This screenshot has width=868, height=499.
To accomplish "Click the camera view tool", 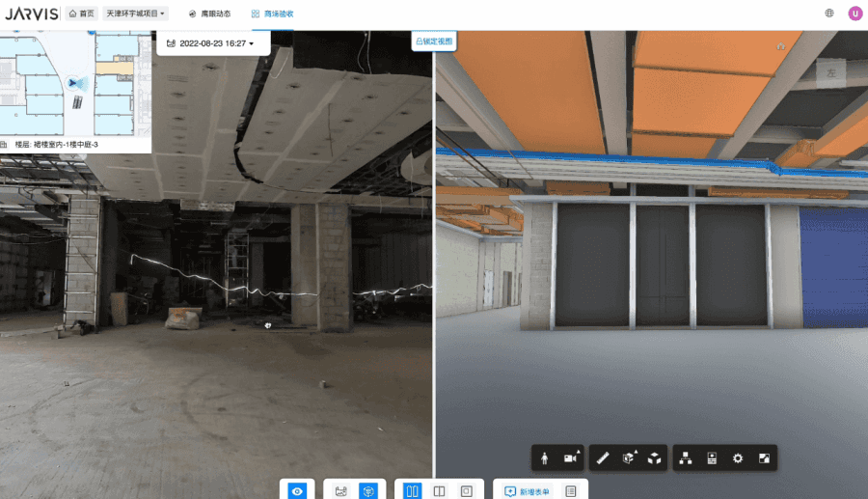I will (569, 458).
